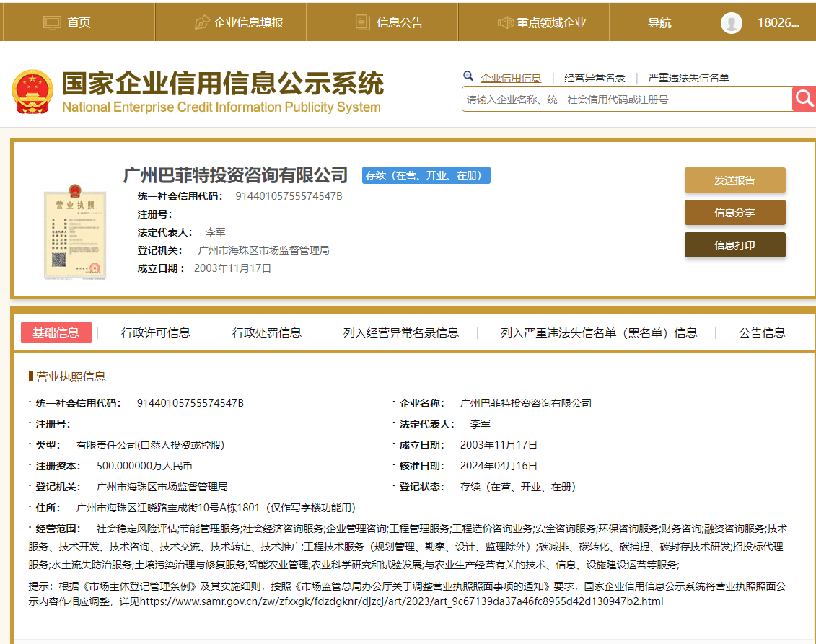Click the 首页 home icon
The image size is (816, 644).
click(51, 21)
